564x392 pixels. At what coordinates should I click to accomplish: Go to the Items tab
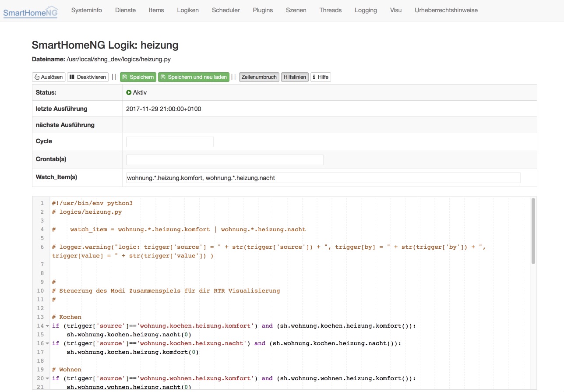click(x=156, y=10)
